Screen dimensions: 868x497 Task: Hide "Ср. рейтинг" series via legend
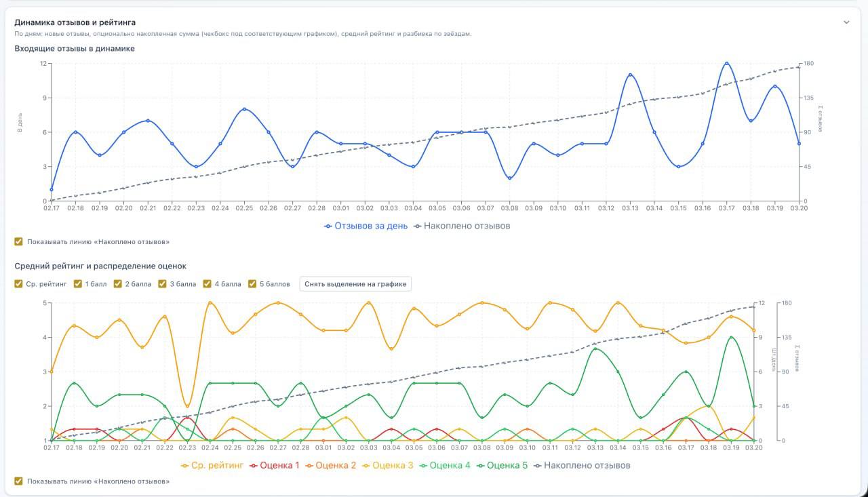pyautogui.click(x=212, y=466)
